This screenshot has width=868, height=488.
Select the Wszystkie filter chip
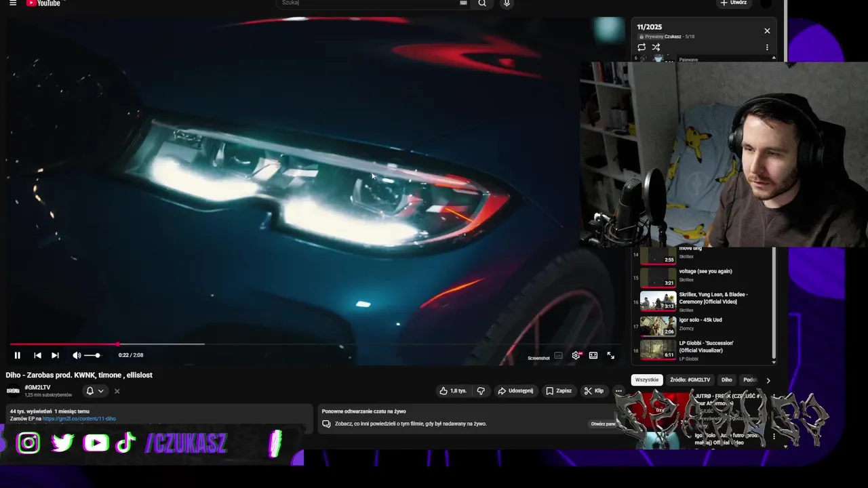[x=647, y=380]
